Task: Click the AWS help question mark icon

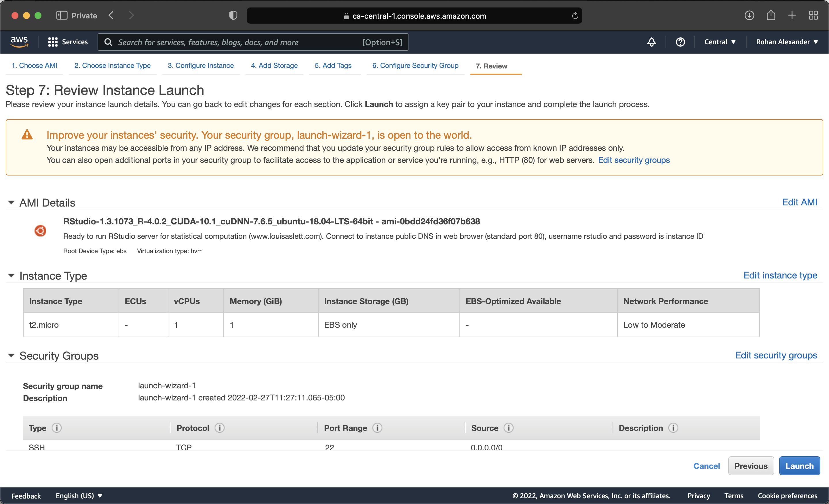Action: [680, 42]
